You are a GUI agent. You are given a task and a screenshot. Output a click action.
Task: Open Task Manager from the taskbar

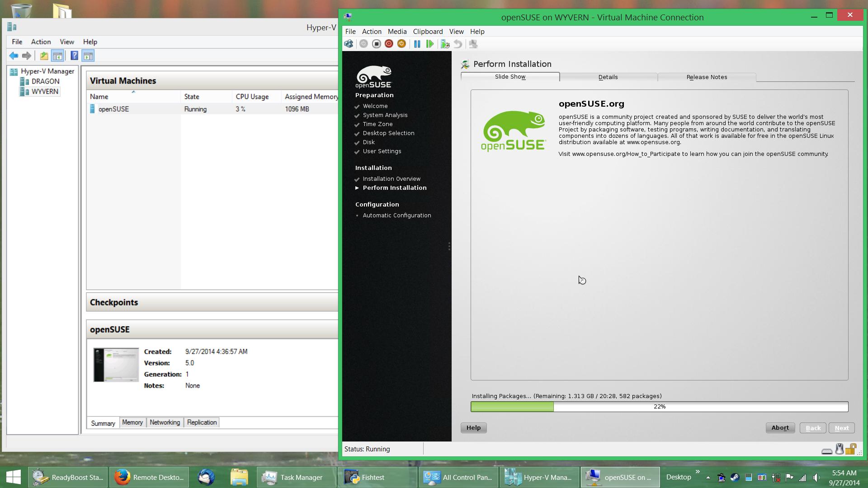pos(297,477)
